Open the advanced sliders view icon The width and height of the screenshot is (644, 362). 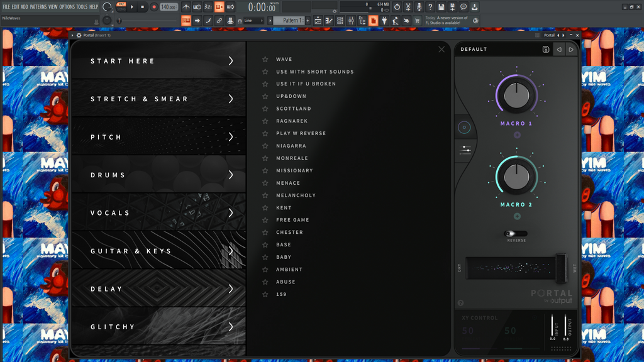click(x=465, y=150)
